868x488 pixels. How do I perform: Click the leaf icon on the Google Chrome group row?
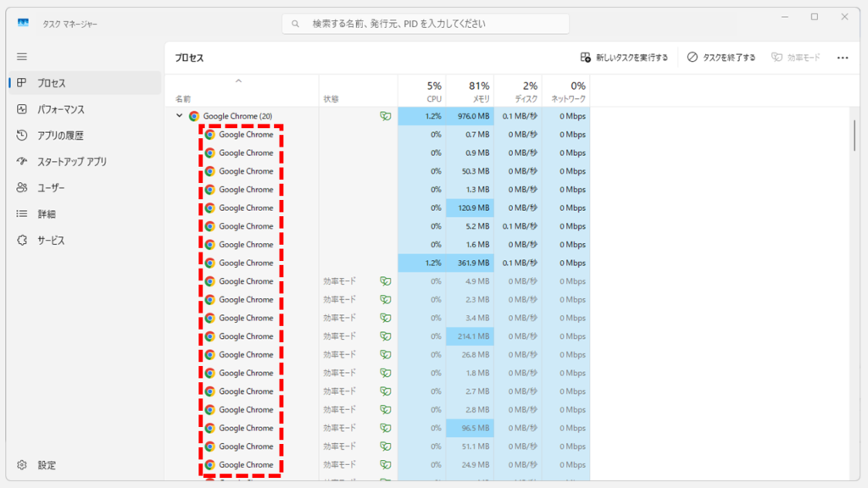coord(387,116)
